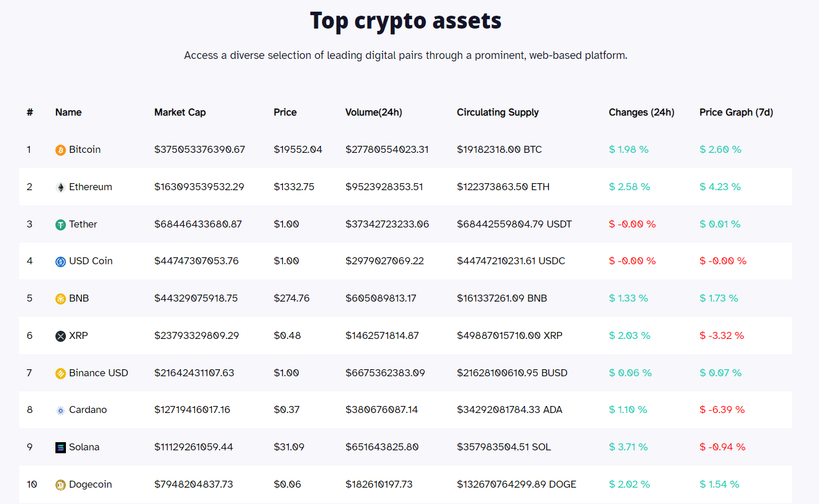This screenshot has height=504, width=819.
Task: Click Binance USD 24h change $ 0.06 %
Action: (631, 373)
